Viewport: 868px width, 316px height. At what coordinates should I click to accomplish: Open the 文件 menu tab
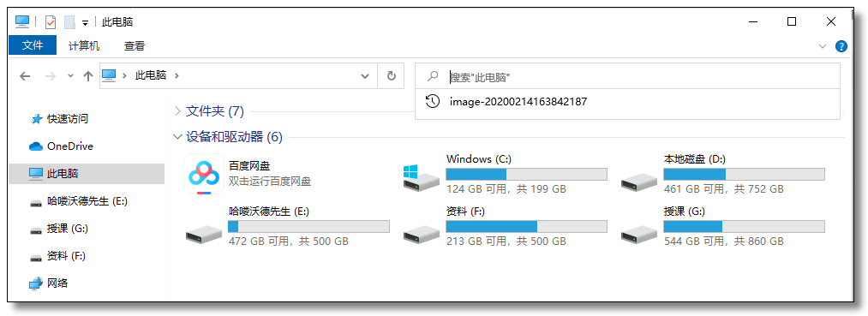33,45
